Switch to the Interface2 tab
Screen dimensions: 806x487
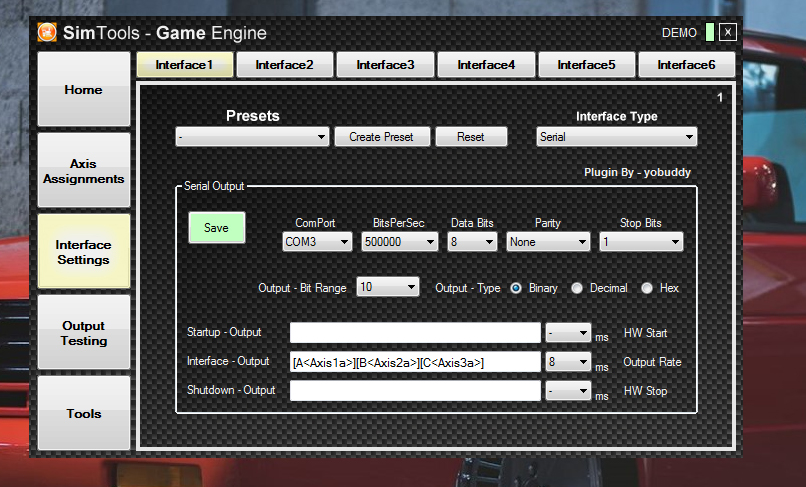[285, 65]
